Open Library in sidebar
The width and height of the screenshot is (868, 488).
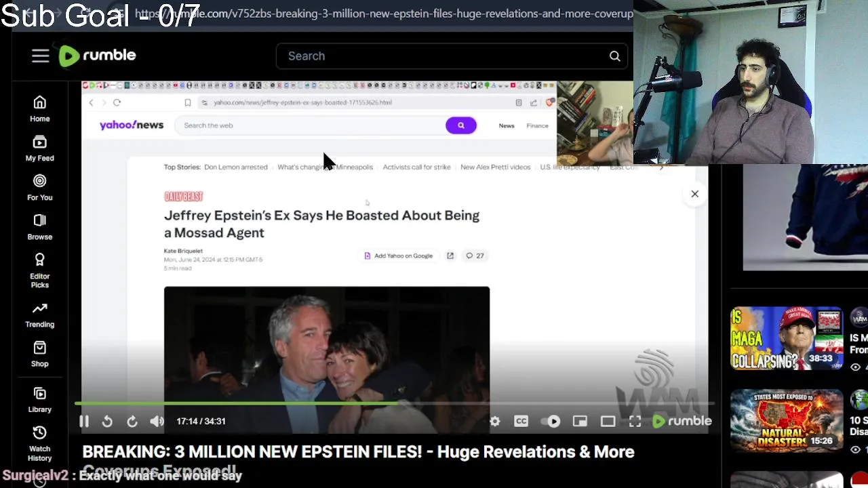(x=39, y=400)
